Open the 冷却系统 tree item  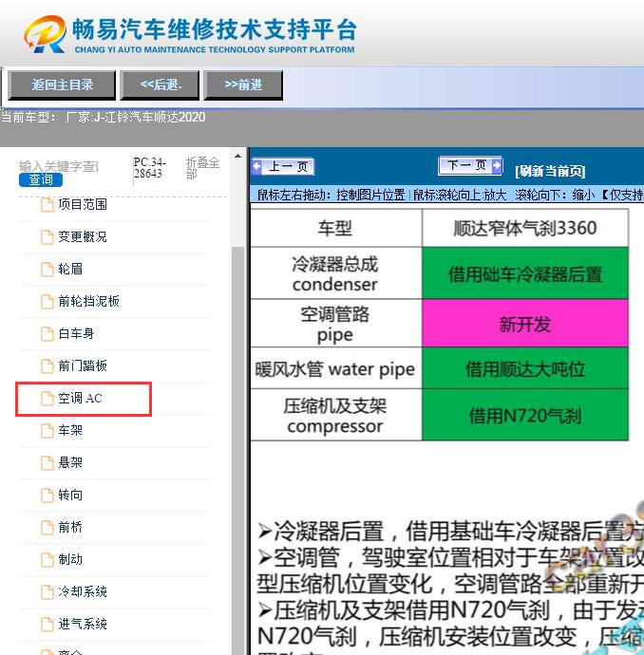(83, 591)
